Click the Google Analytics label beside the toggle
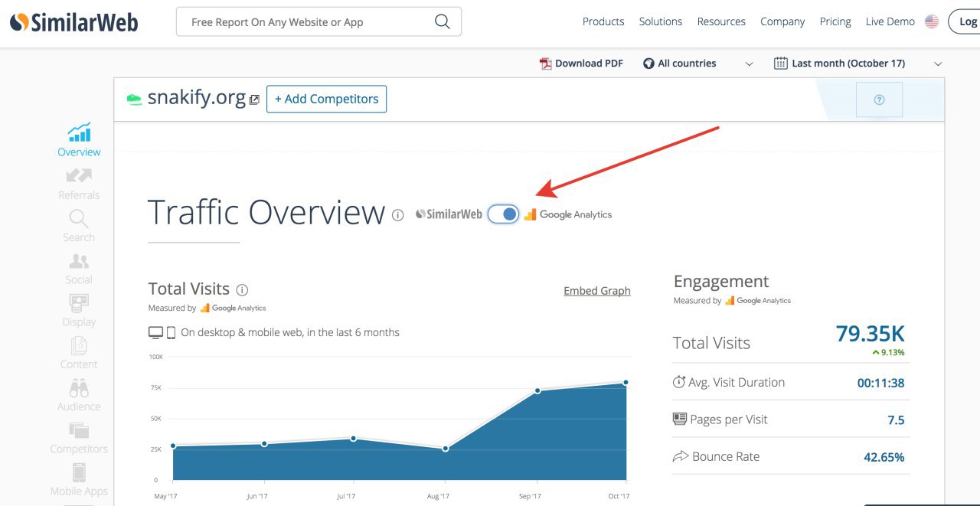 click(x=568, y=214)
